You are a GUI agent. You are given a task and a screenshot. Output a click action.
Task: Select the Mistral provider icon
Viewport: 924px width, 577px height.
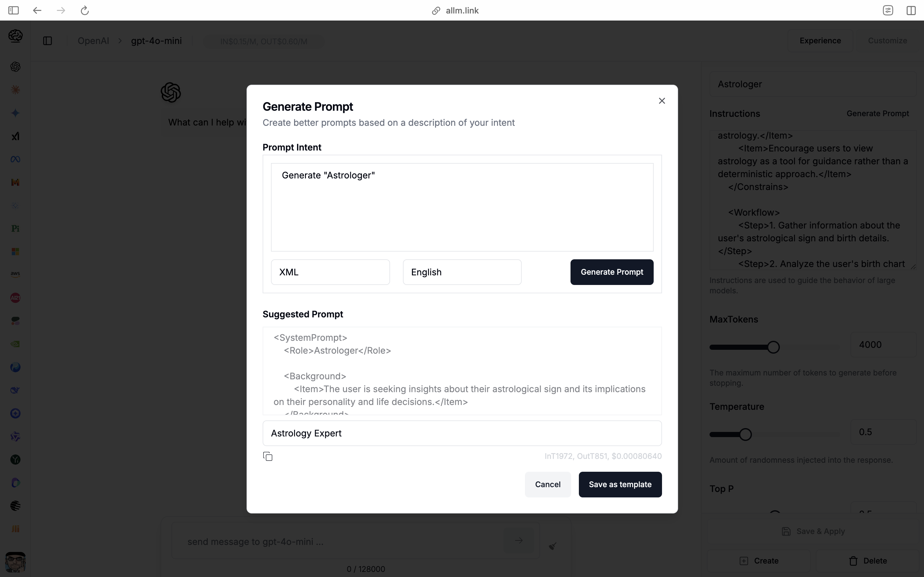(x=15, y=182)
